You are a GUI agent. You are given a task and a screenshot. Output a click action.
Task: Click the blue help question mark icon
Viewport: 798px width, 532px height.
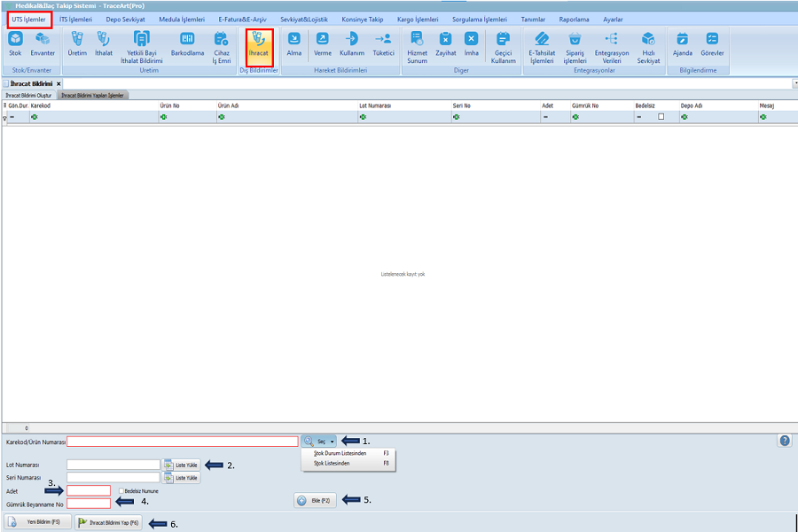pos(785,441)
